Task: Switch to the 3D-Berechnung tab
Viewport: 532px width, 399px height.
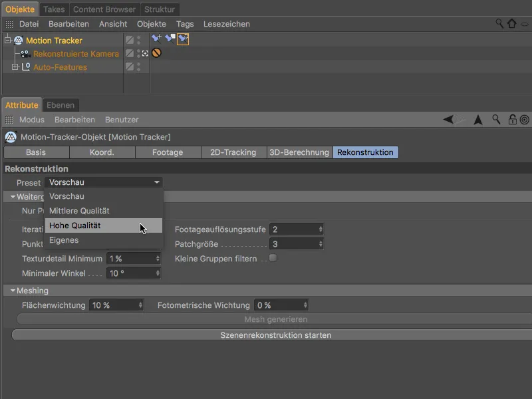Action: point(299,152)
